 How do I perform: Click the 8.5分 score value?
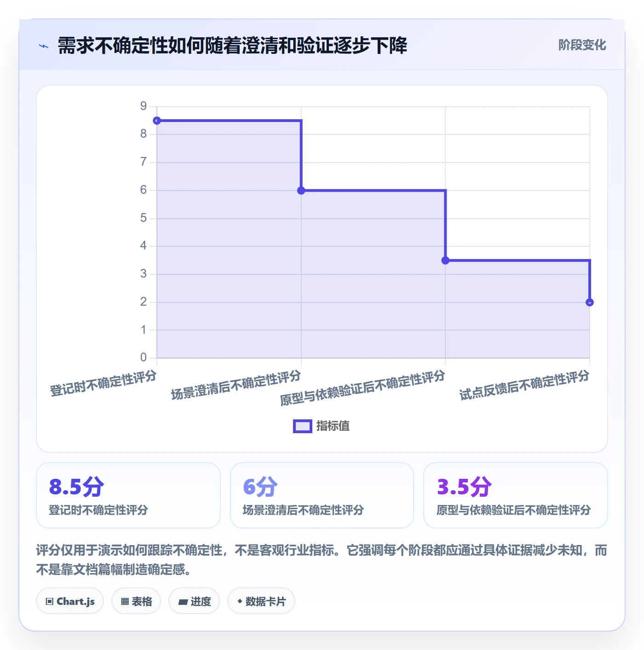point(76,487)
